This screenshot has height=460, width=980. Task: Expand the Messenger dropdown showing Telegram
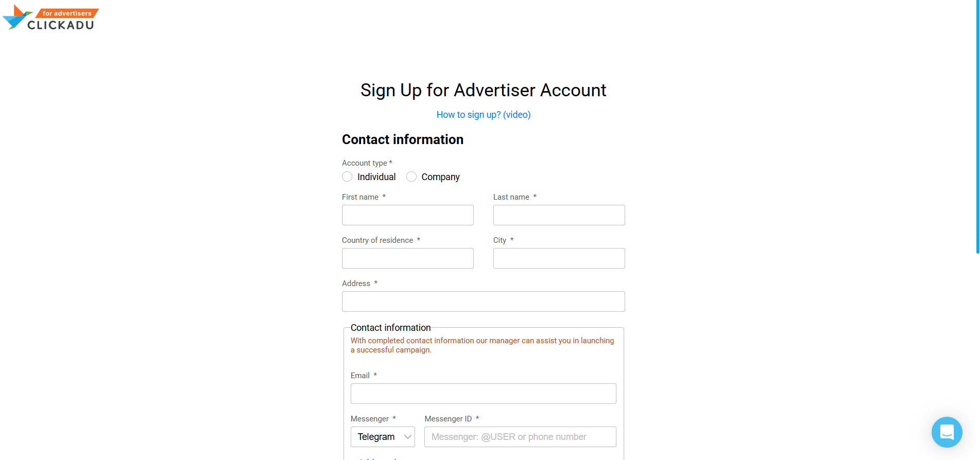[x=383, y=437]
